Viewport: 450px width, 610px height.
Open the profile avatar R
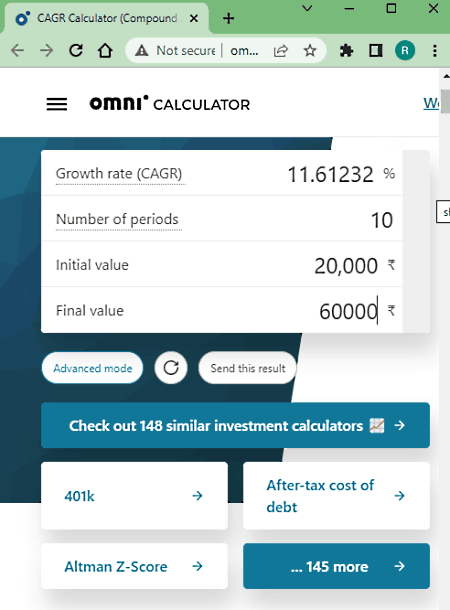(x=405, y=51)
